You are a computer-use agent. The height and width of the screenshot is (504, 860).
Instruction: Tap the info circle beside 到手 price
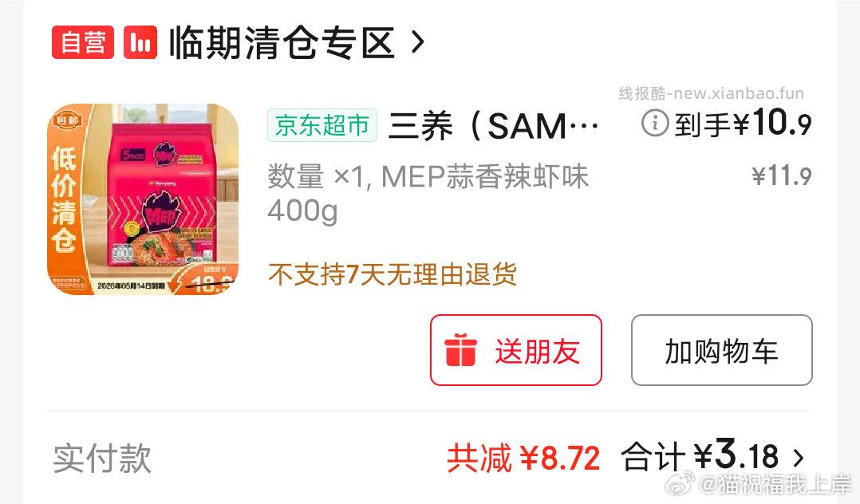(655, 123)
